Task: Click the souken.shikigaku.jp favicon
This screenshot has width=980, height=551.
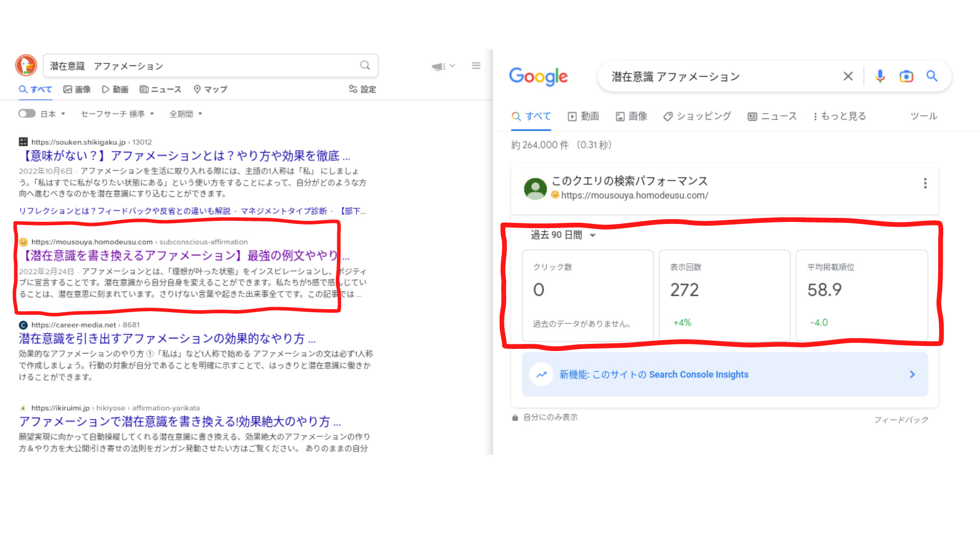Action: click(23, 142)
